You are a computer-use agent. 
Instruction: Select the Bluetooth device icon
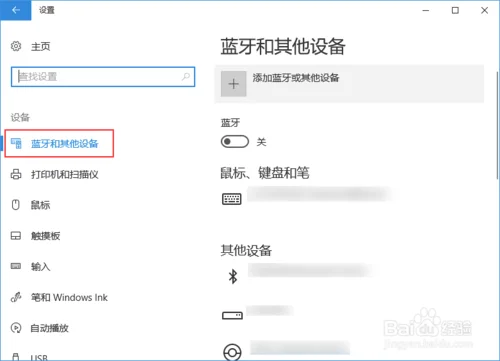233,276
